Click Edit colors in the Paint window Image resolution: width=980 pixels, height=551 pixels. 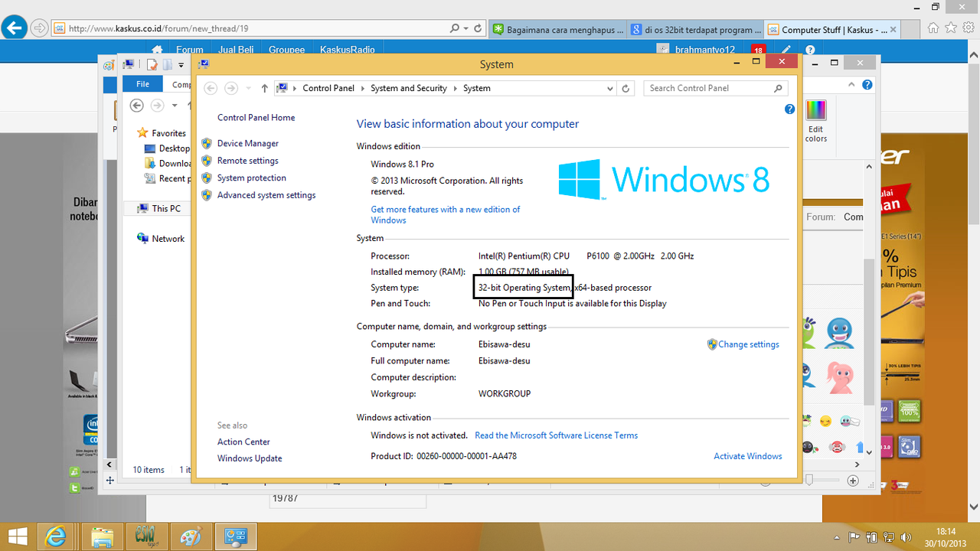click(815, 122)
